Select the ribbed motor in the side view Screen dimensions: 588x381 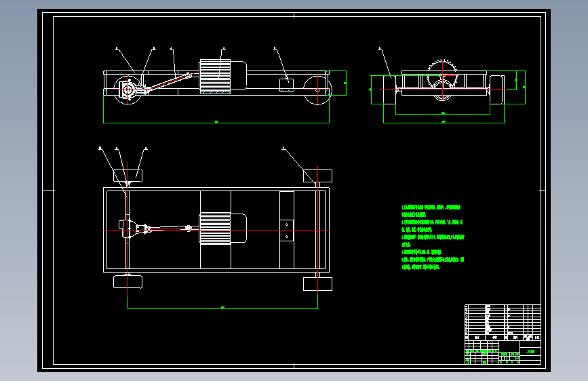tap(222, 76)
